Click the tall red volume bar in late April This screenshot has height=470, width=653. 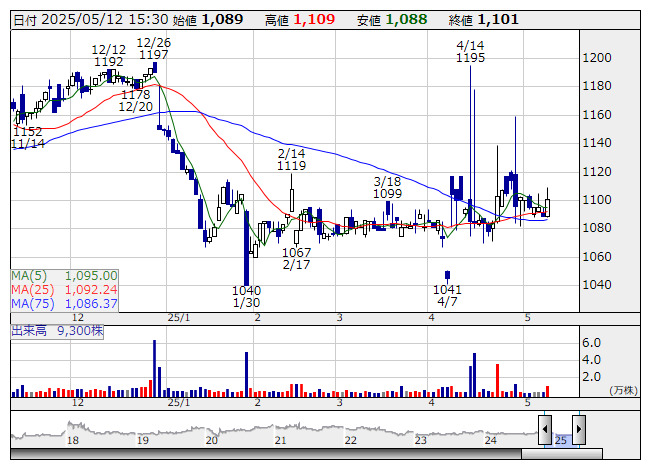pyautogui.click(x=497, y=380)
